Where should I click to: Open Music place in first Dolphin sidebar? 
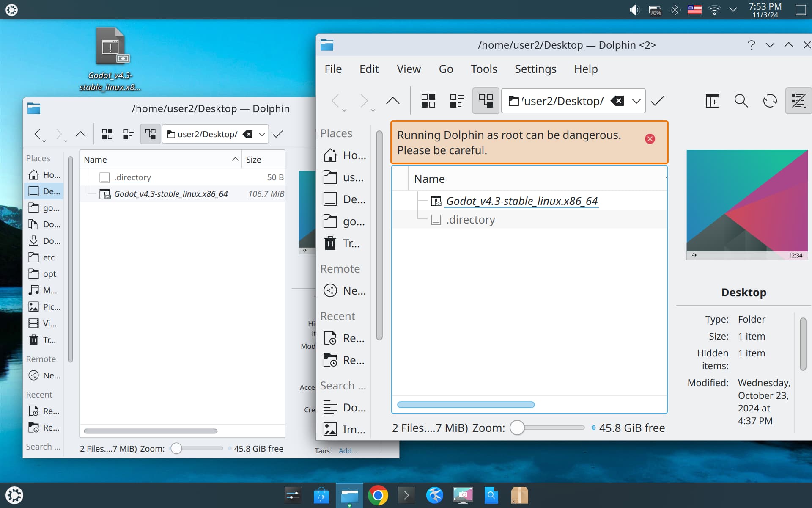point(44,290)
